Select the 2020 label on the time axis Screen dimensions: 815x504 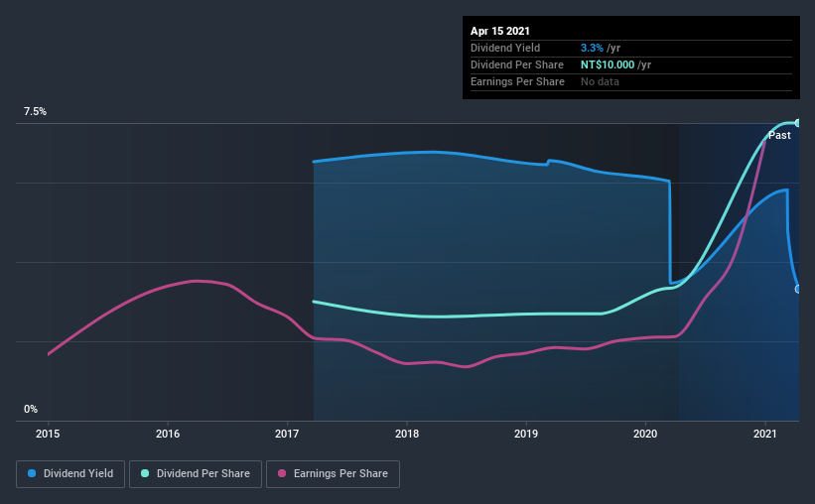coord(645,434)
